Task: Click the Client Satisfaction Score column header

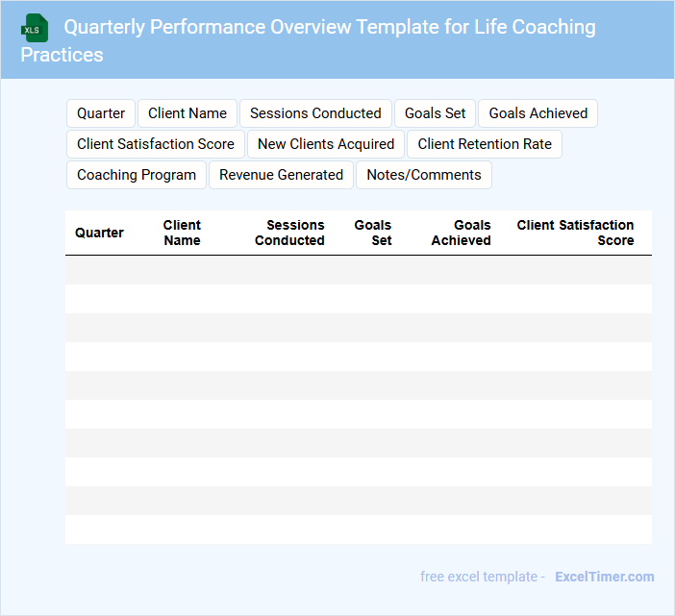Action: [x=575, y=233]
